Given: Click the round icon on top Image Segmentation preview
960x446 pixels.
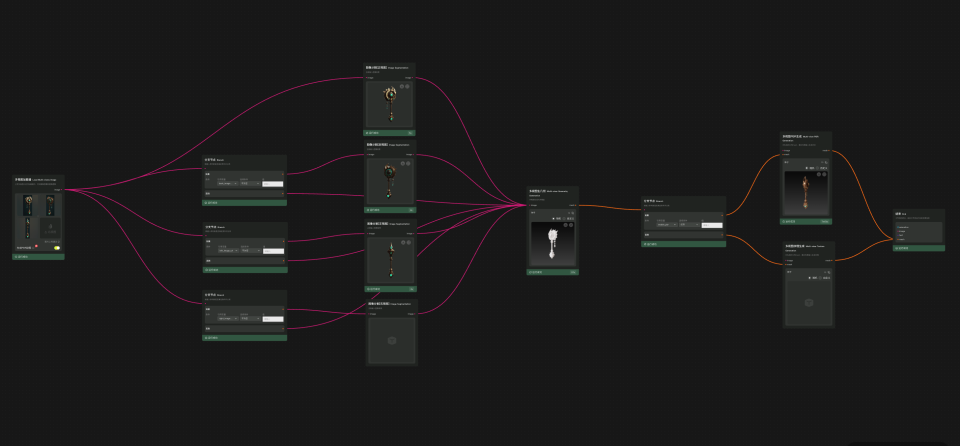Looking at the screenshot, I should pos(404,87).
